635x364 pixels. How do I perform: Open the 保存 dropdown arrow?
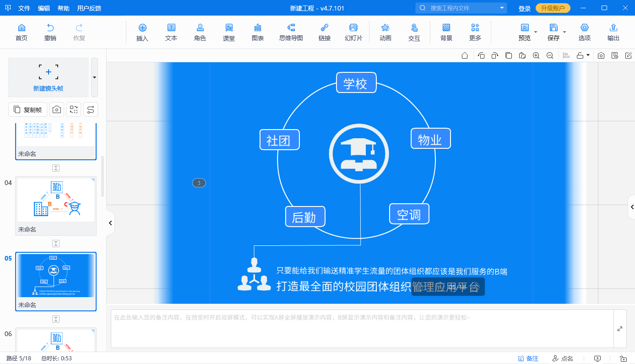(x=564, y=32)
